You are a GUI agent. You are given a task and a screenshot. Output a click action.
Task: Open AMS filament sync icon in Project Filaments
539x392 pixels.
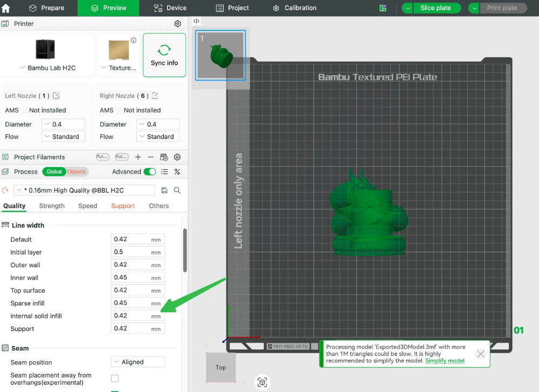coord(164,157)
